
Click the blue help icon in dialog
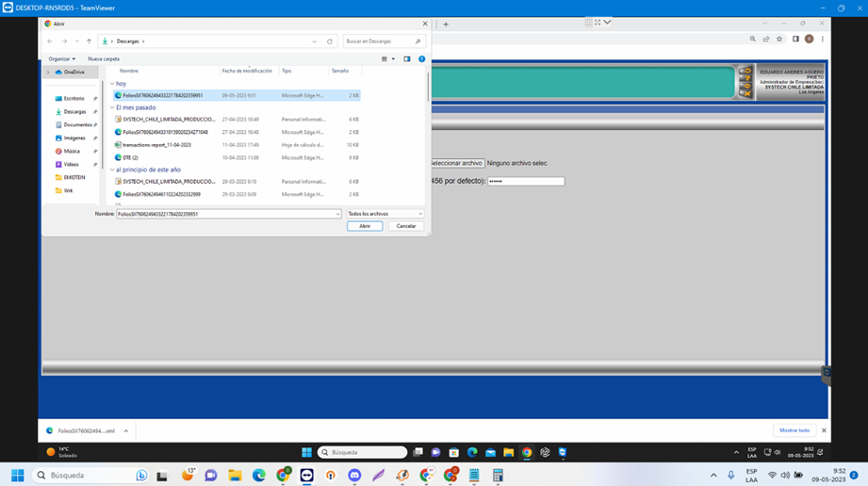coord(421,58)
